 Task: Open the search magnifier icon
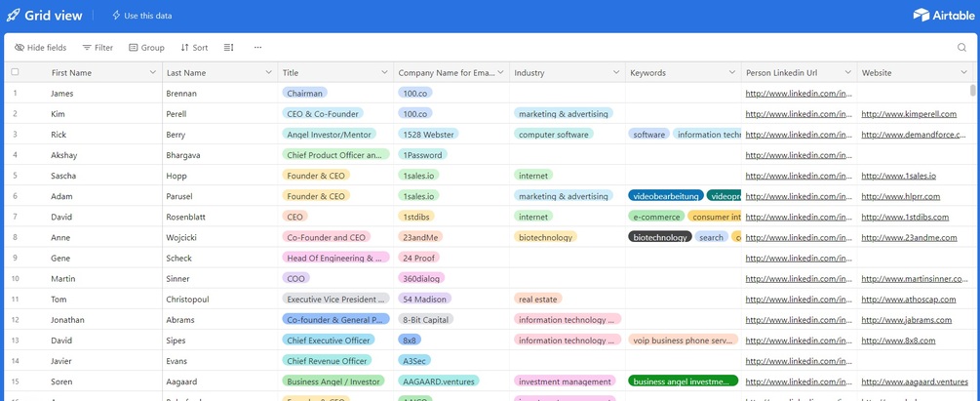[961, 48]
